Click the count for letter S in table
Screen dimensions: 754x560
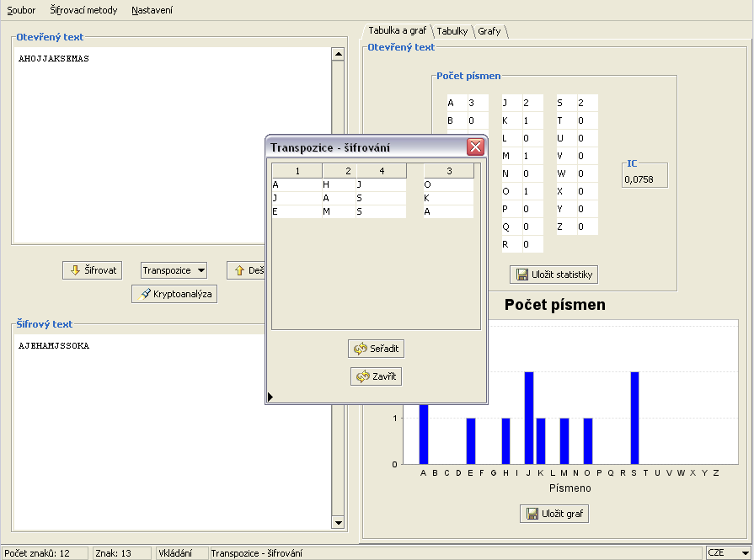pyautogui.click(x=588, y=103)
